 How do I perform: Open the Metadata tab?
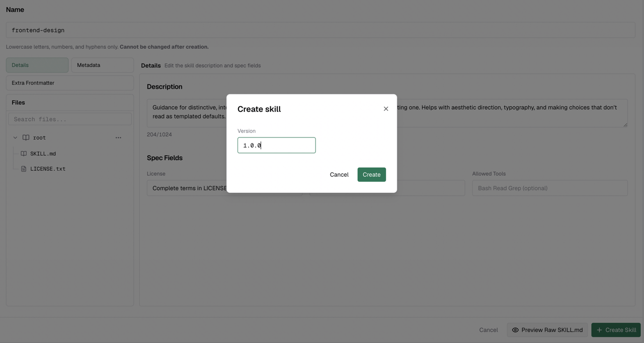pos(102,65)
